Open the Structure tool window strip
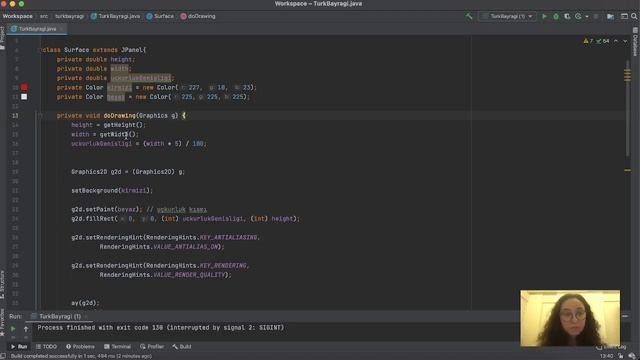The width and height of the screenshot is (640, 360). [2, 284]
